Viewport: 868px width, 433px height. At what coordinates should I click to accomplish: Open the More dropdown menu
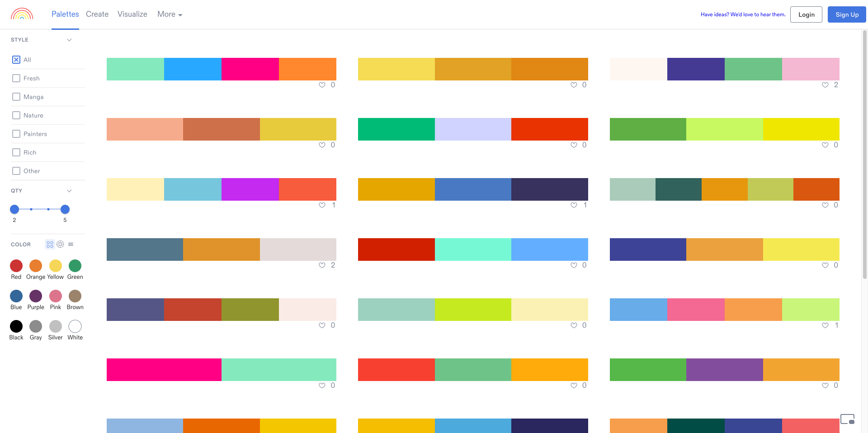[x=170, y=14]
